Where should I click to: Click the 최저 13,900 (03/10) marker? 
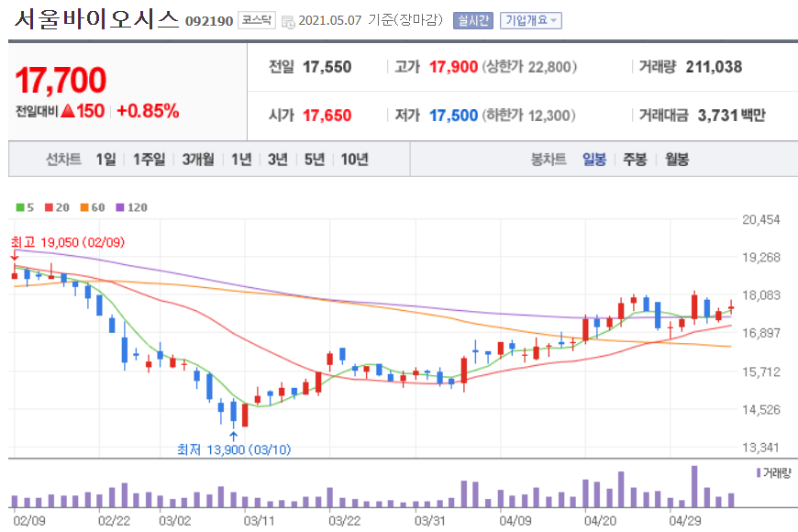point(234,449)
